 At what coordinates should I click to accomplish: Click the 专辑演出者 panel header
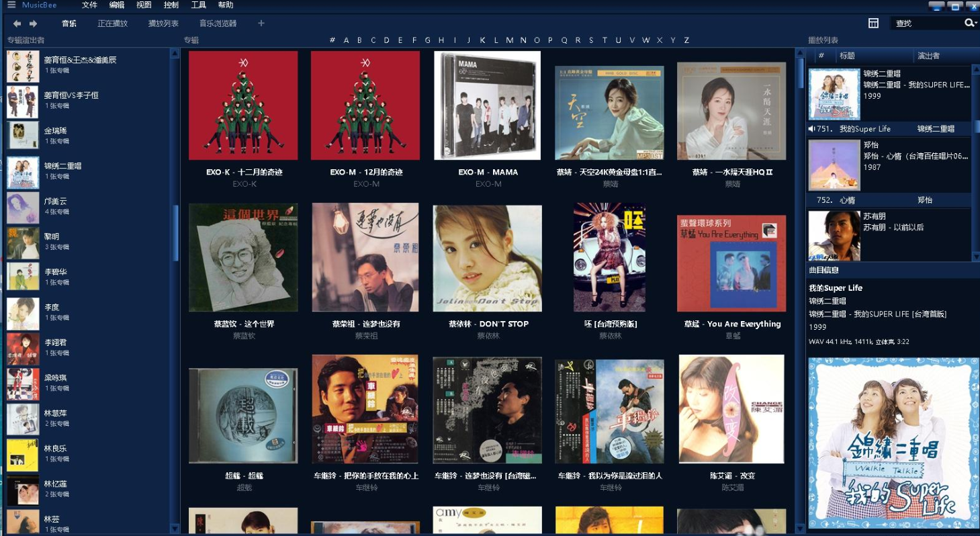tap(26, 40)
